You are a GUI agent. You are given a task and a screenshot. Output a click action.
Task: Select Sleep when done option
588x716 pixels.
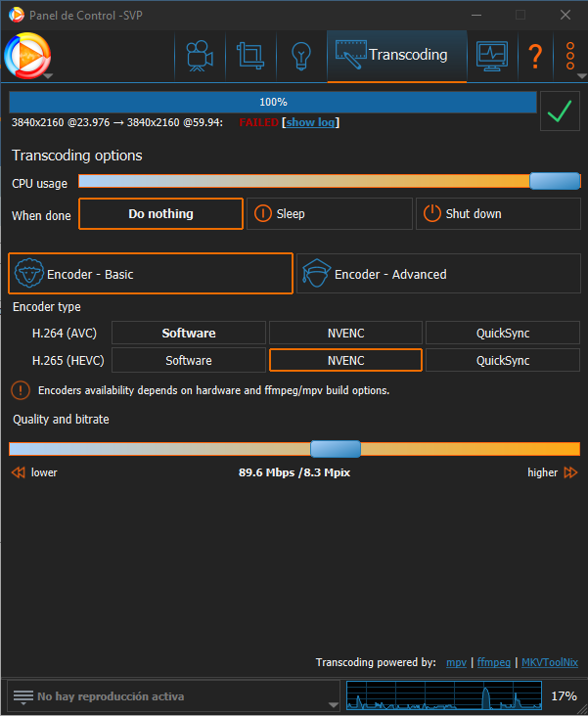(x=329, y=214)
